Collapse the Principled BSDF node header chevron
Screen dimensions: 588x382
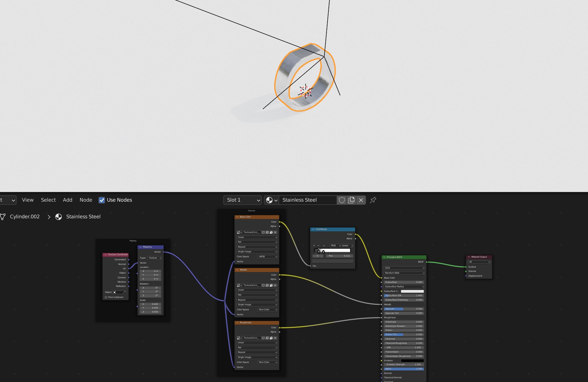click(x=384, y=257)
